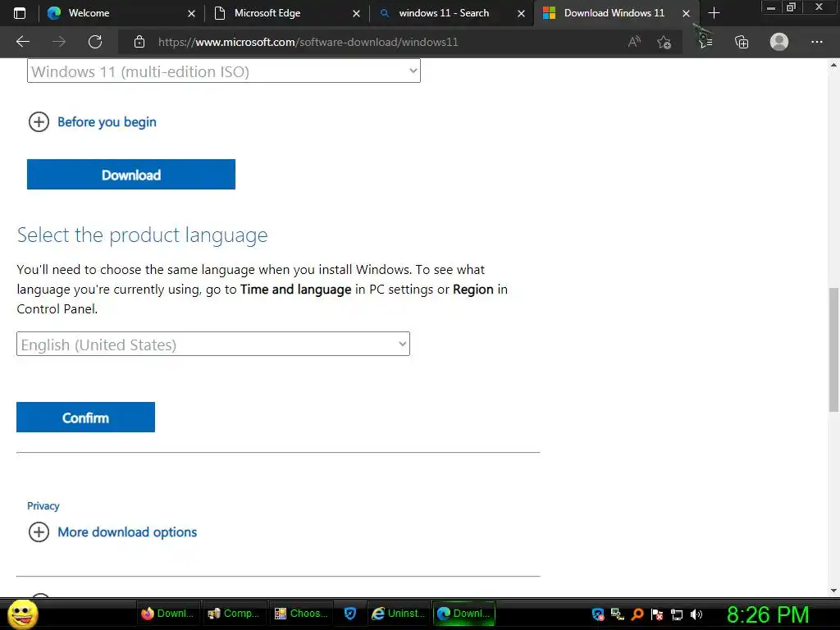This screenshot has width=840, height=630.
Task: Click the blue shield taskbar icon
Action: 350,614
